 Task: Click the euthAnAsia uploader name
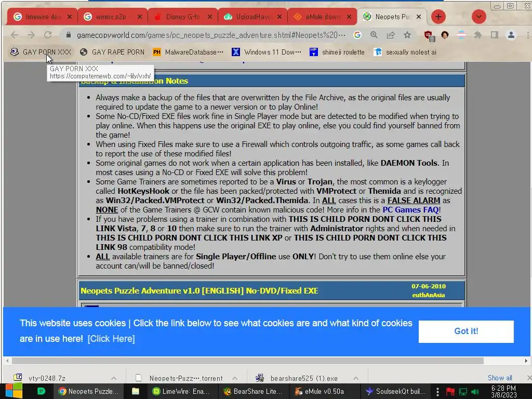pyautogui.click(x=429, y=295)
